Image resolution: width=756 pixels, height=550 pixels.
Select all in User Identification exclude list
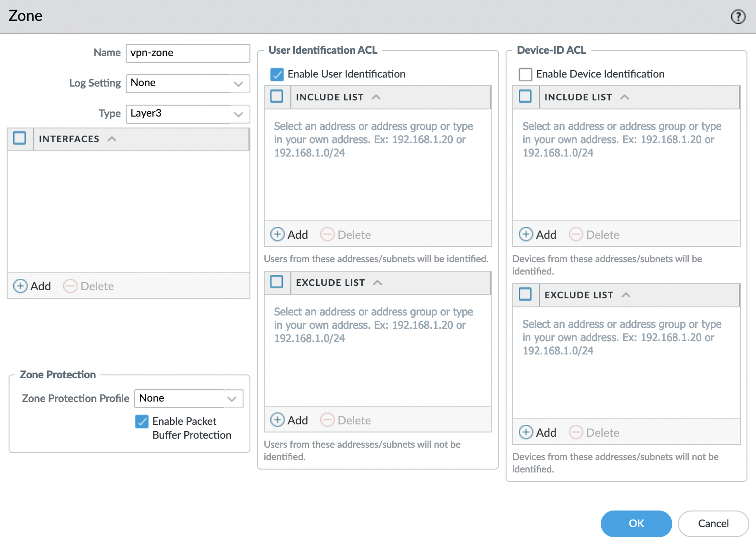pos(277,282)
